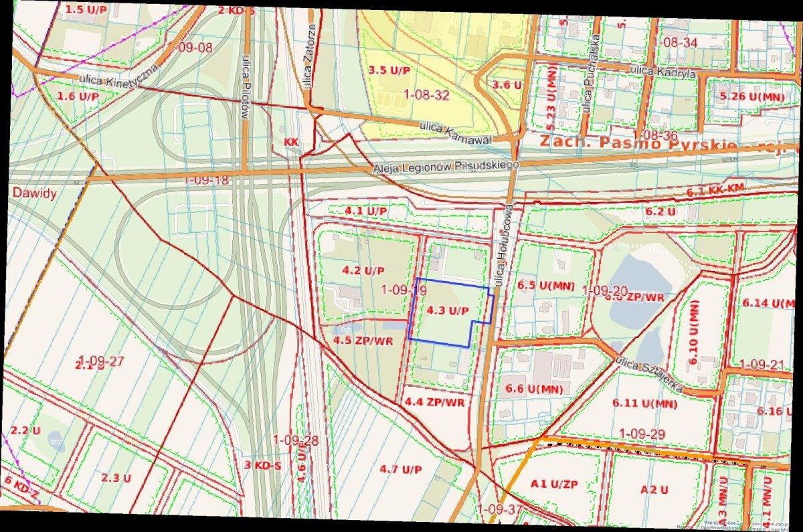Click the 1.6 U/P zone label
The height and width of the screenshot is (532, 803).
[78, 96]
